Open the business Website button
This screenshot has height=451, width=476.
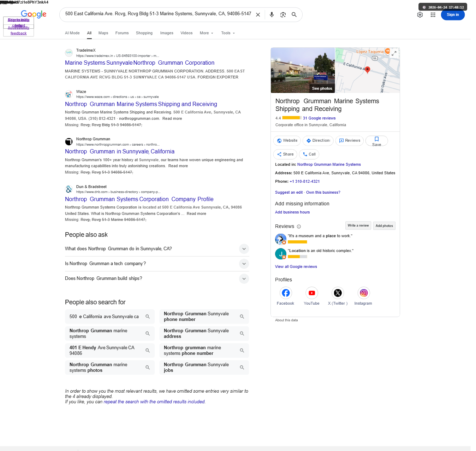point(287,141)
